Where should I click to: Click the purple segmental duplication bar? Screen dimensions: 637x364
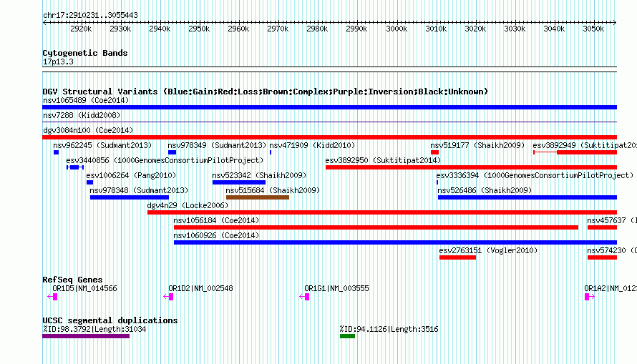(86, 336)
